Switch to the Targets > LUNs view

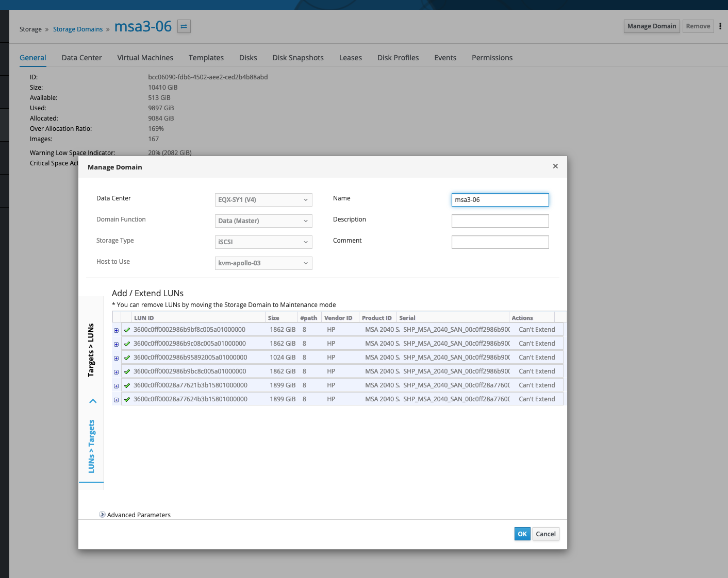point(91,350)
